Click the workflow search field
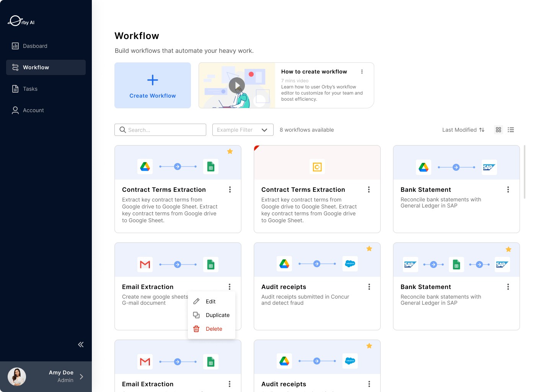Screen dimensions: 551x392 point(160,130)
